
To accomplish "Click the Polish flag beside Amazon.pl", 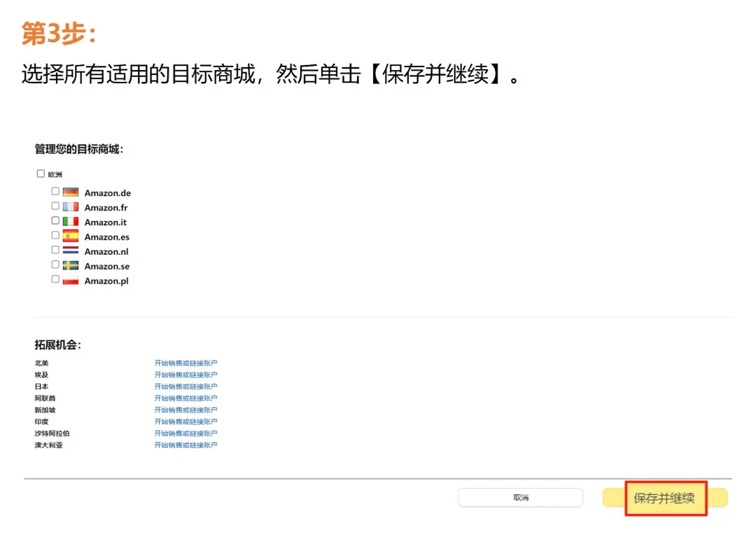I will pyautogui.click(x=70, y=280).
